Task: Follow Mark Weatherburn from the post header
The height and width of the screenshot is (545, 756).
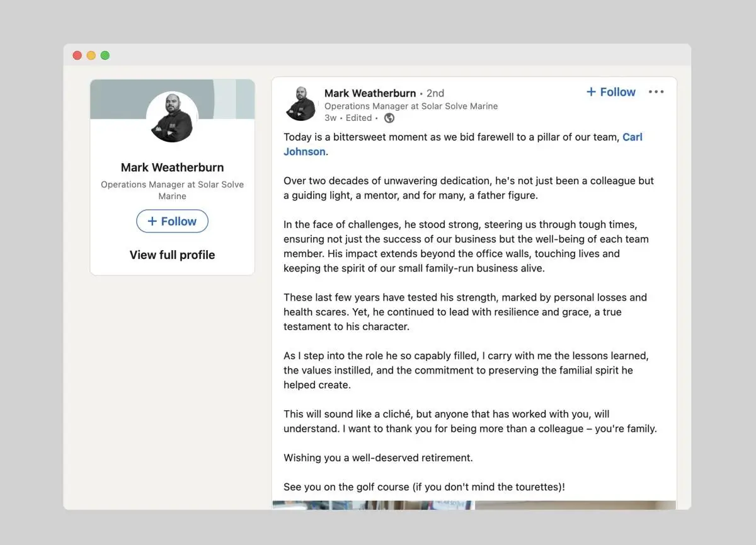Action: (x=610, y=92)
